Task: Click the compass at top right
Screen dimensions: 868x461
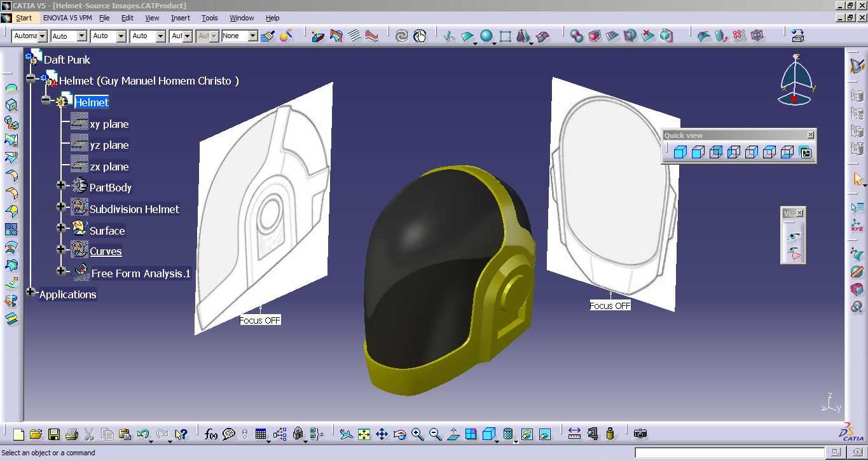Action: pyautogui.click(x=796, y=81)
